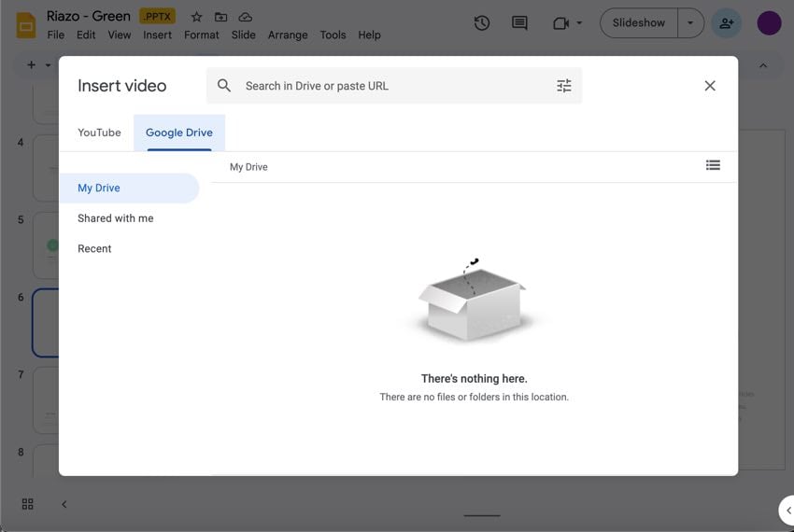Open Shared with me location

(x=116, y=218)
